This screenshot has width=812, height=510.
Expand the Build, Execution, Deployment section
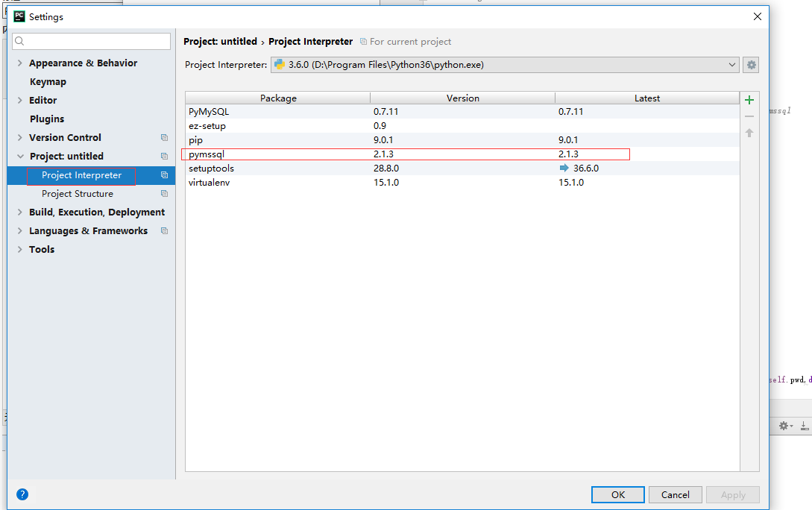click(x=19, y=212)
